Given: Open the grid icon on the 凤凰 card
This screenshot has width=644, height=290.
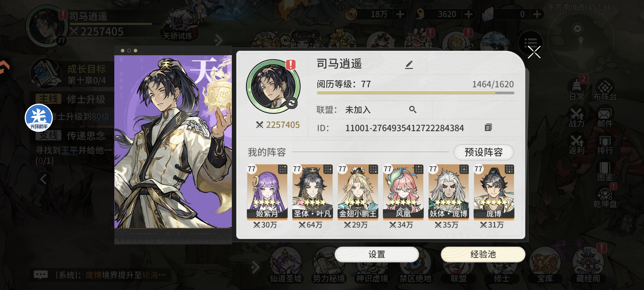Looking at the screenshot, I should pyautogui.click(x=419, y=169).
